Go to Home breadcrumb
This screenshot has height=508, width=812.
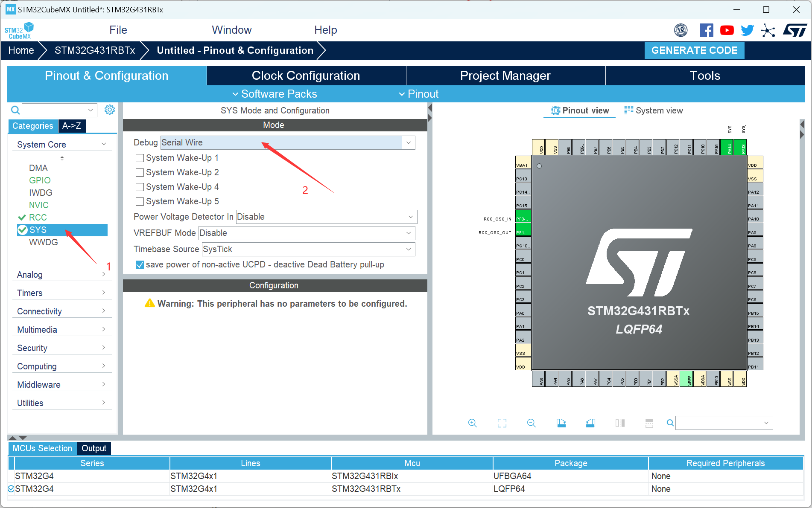21,50
